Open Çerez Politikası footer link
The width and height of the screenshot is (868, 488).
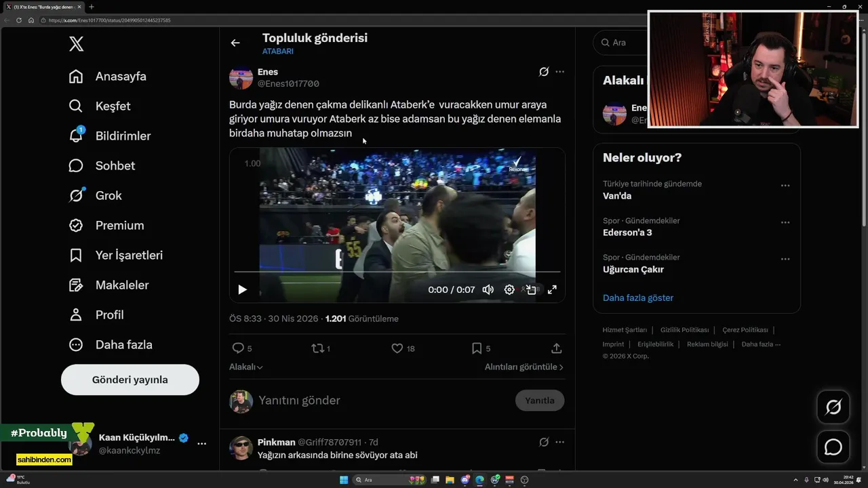[x=745, y=330]
